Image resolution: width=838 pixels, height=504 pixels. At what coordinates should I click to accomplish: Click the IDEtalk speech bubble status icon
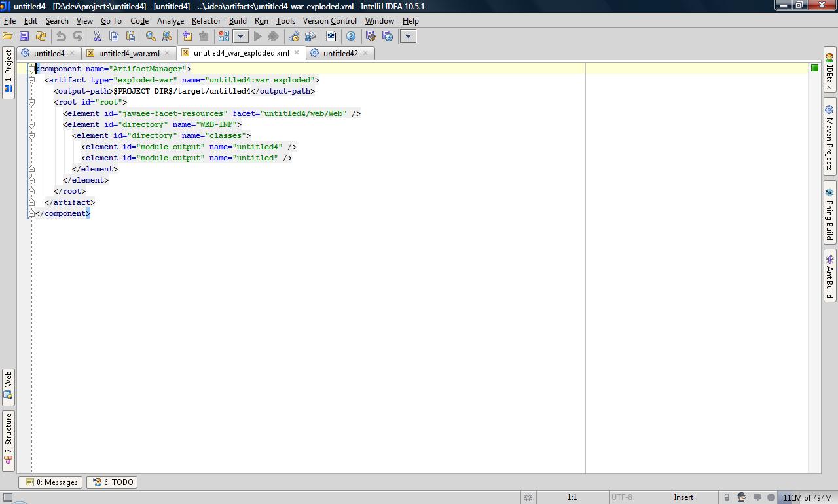[x=757, y=497]
